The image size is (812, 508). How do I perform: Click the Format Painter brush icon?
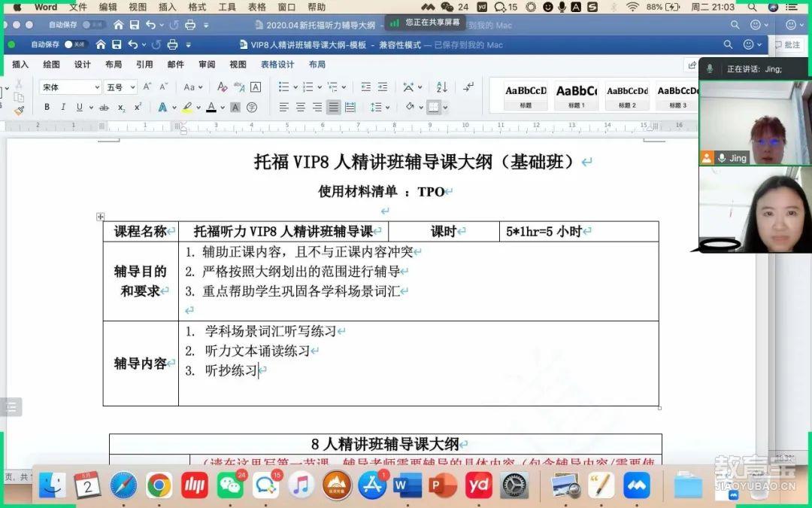19,111
